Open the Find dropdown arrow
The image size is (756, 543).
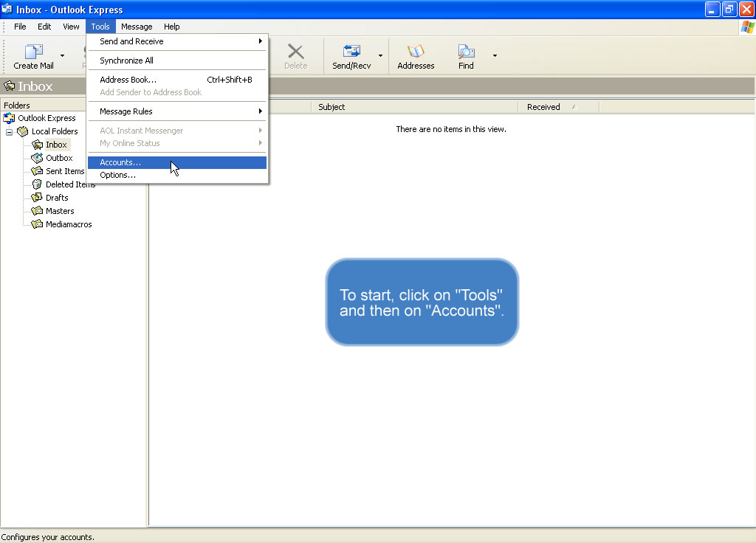click(x=495, y=55)
